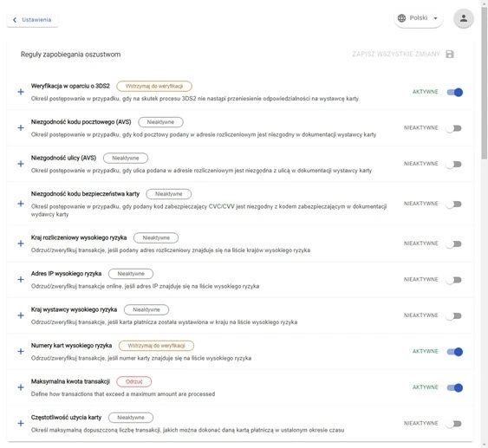Open the Polski language dropdown
The height and width of the screenshot is (448, 488).
pos(419,18)
